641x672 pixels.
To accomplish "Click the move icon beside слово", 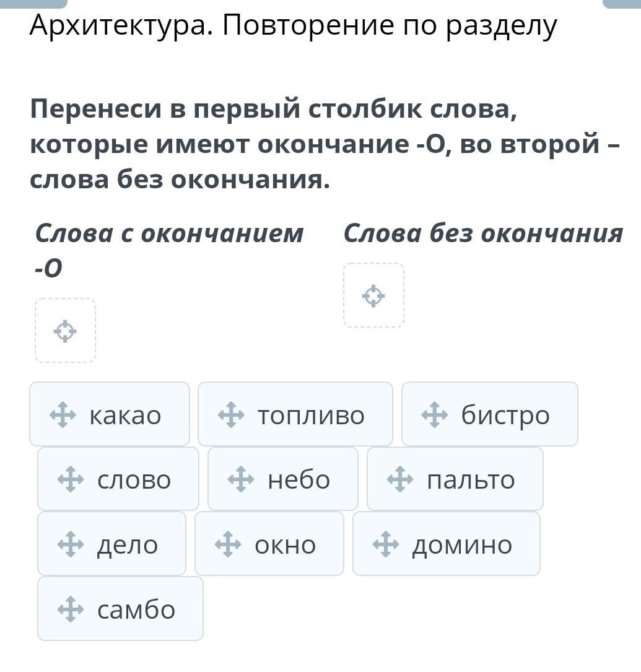I will pyautogui.click(x=71, y=479).
